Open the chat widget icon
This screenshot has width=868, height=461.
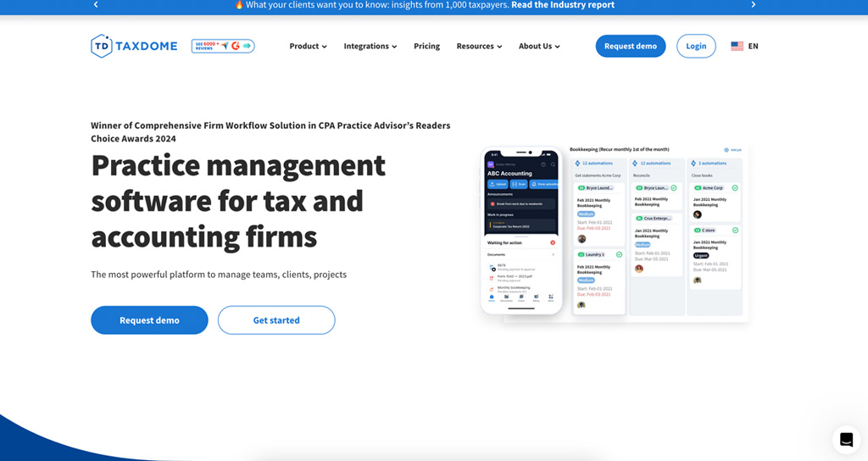[845, 439]
